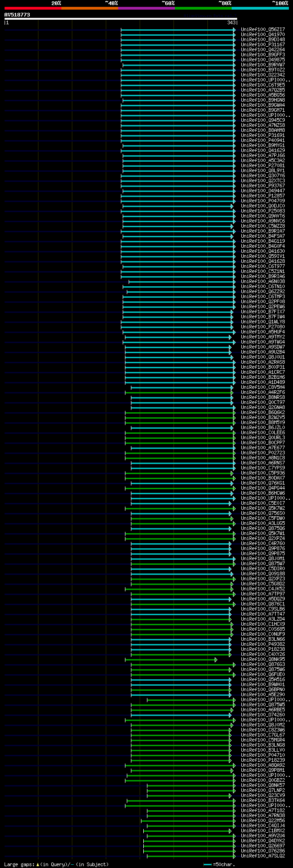Click the orange ~40% legend color segment
Viewport: 293px width, 868px height.
(89, 8)
